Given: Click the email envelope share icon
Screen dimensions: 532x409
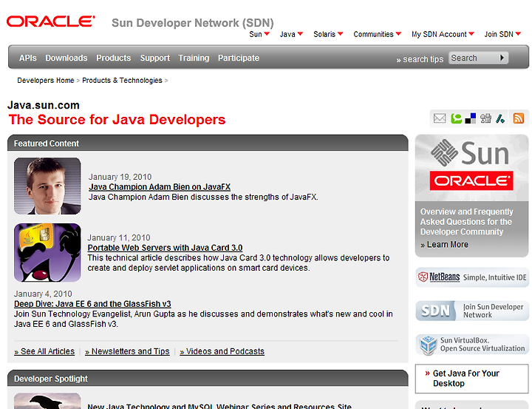Looking at the screenshot, I should (440, 118).
